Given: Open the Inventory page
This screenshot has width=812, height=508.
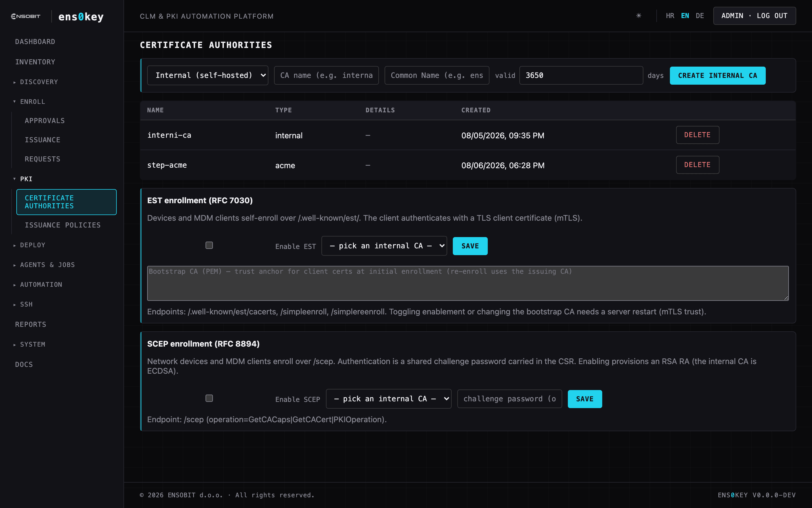Looking at the screenshot, I should [35, 62].
